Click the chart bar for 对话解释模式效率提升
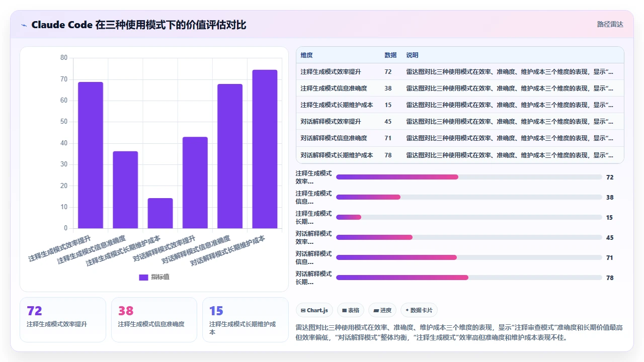This screenshot has width=644, height=362. [x=195, y=183]
